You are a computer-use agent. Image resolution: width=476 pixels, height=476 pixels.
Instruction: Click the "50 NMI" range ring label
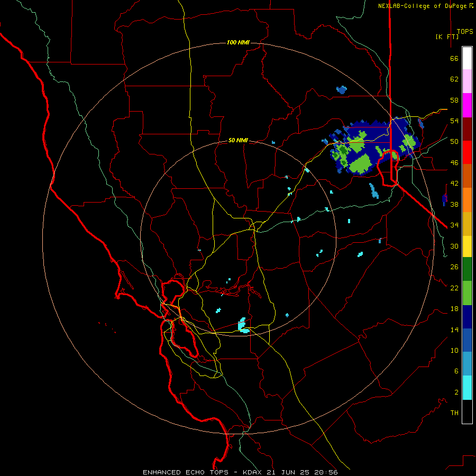238,140
